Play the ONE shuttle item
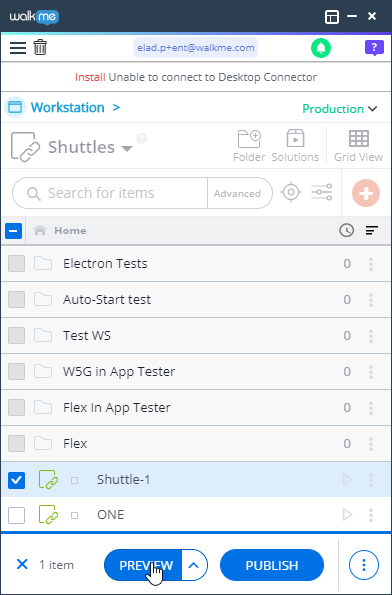 (347, 515)
